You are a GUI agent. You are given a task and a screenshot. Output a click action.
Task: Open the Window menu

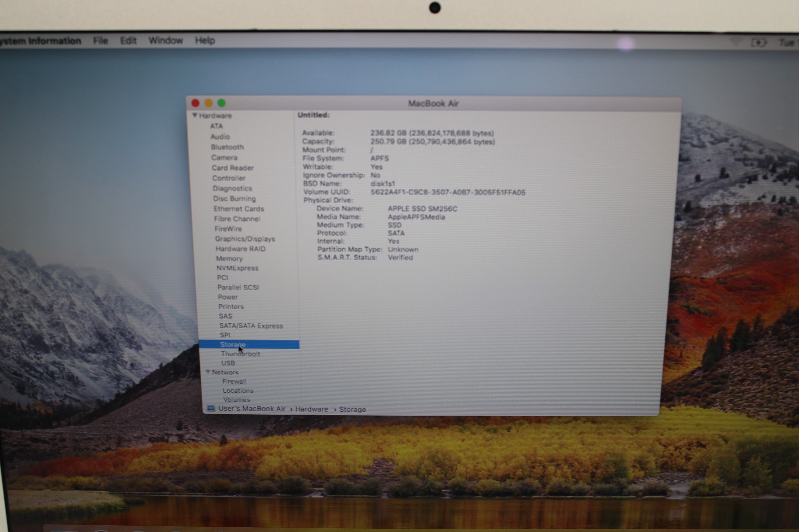click(166, 41)
